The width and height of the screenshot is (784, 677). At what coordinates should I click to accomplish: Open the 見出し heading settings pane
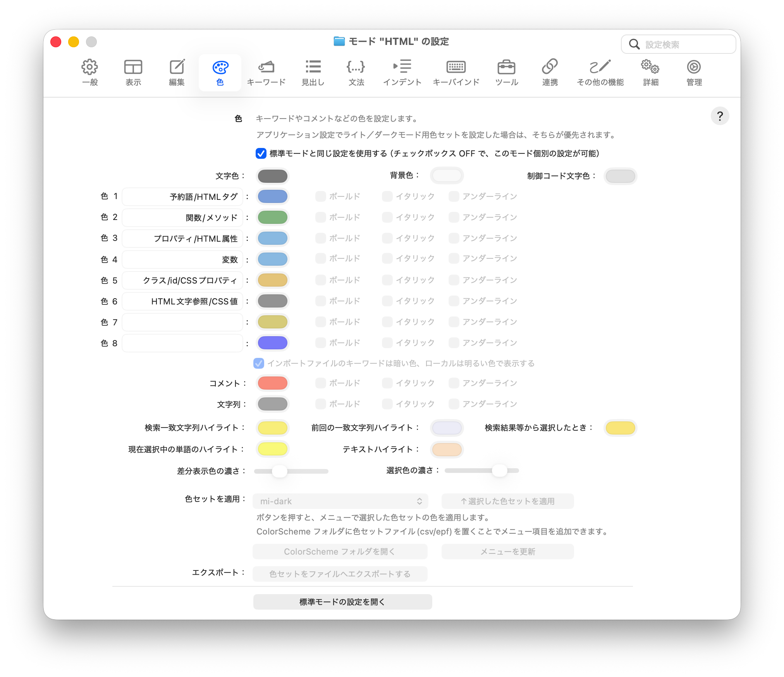(x=313, y=73)
